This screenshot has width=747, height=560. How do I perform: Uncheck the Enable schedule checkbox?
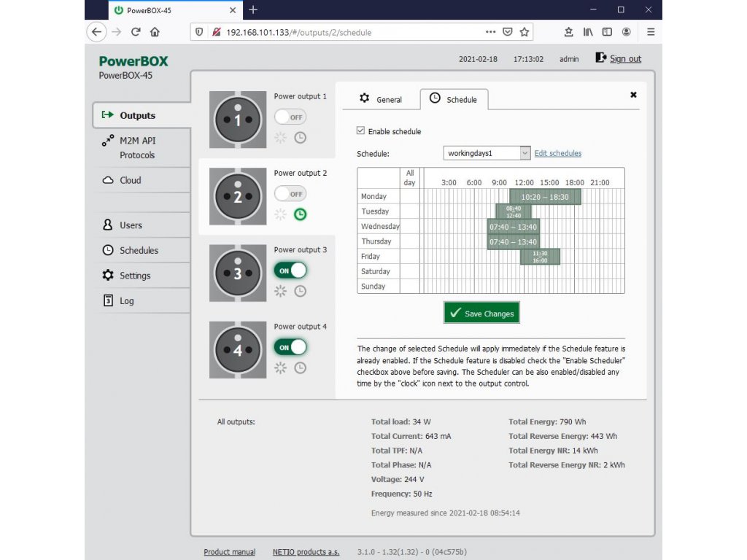(360, 131)
